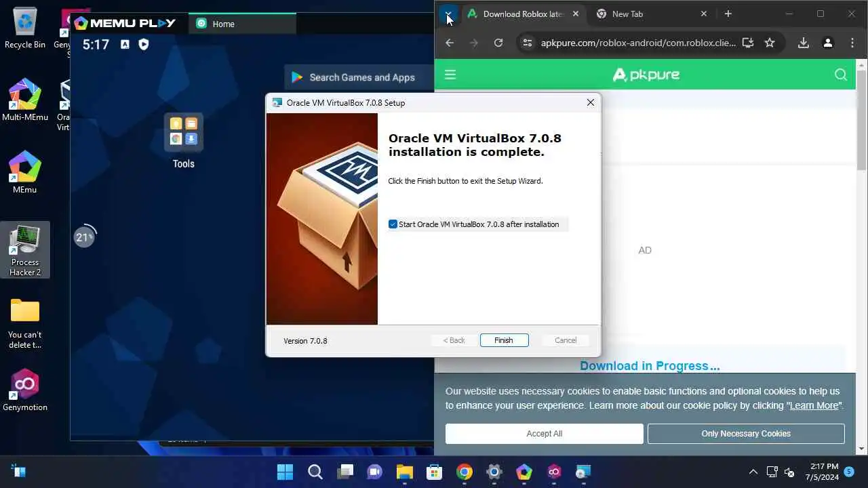Image resolution: width=868 pixels, height=488 pixels.
Task: Open taskbar Search
Action: tap(315, 472)
